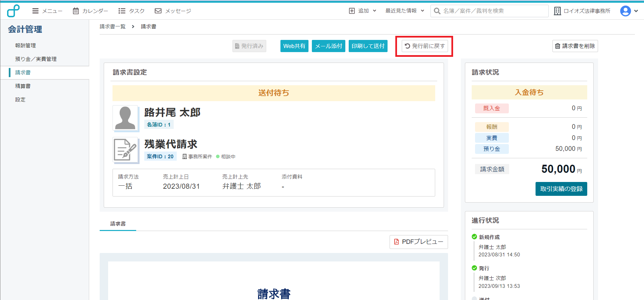This screenshot has height=300, width=644.
Task: Select 精算書 in the sidebar
Action: click(x=23, y=86)
